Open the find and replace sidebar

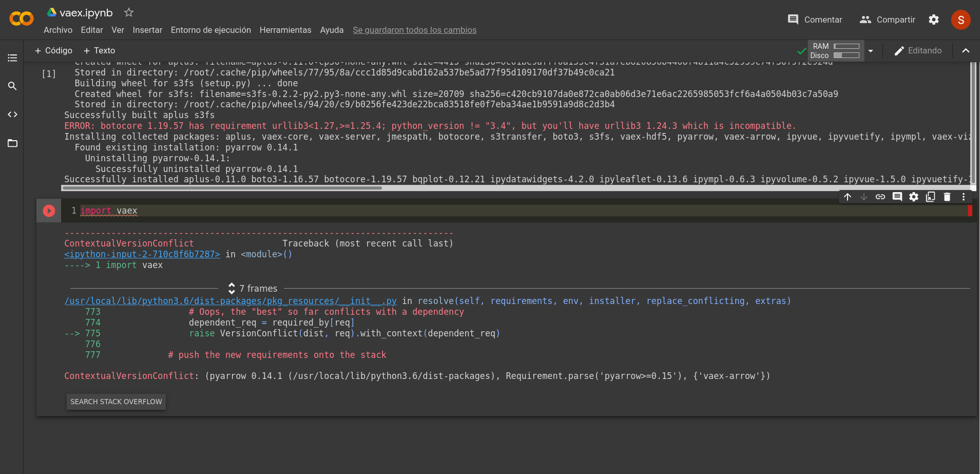coord(12,86)
